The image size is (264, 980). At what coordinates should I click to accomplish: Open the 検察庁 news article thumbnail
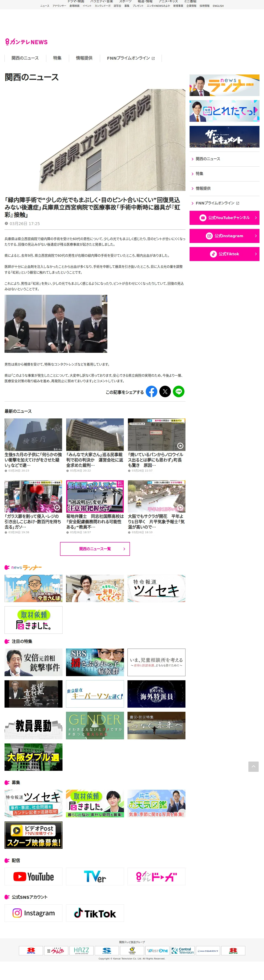pos(34,435)
